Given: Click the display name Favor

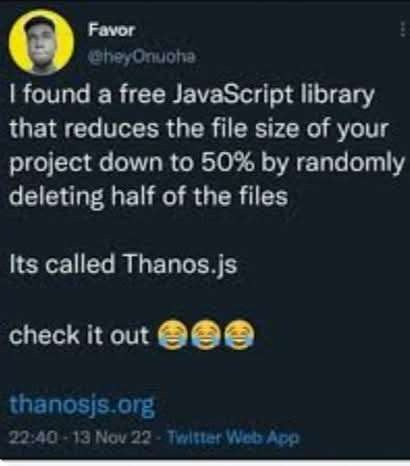Looking at the screenshot, I should (111, 31).
